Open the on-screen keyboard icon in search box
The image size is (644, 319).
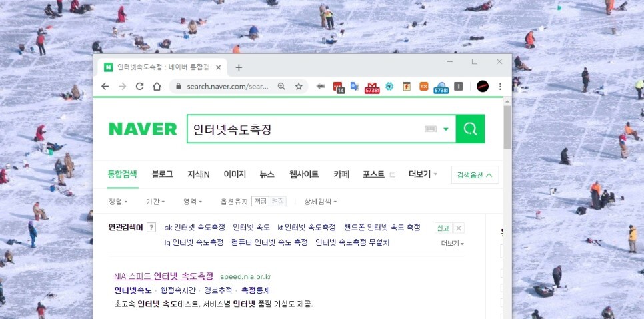coord(431,129)
